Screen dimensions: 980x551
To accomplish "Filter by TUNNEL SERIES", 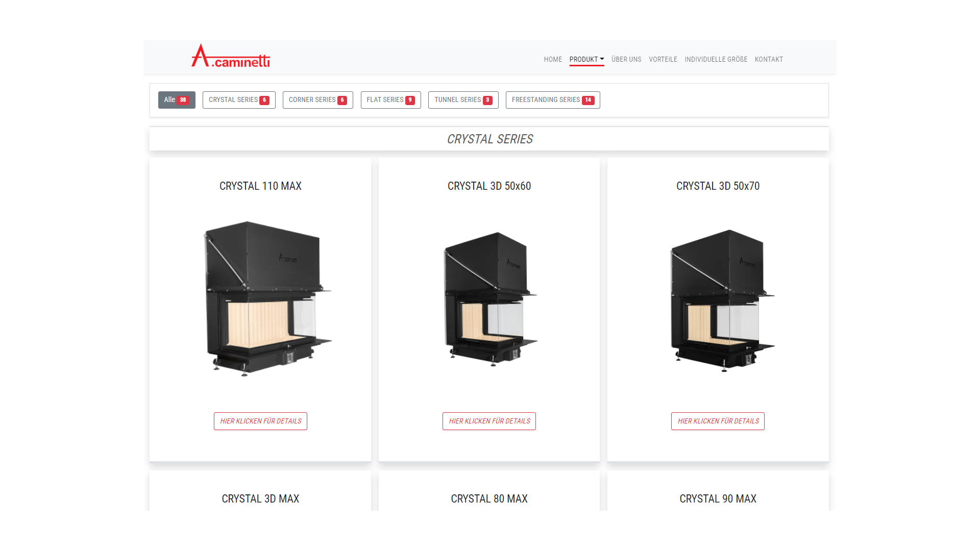I will [x=463, y=100].
